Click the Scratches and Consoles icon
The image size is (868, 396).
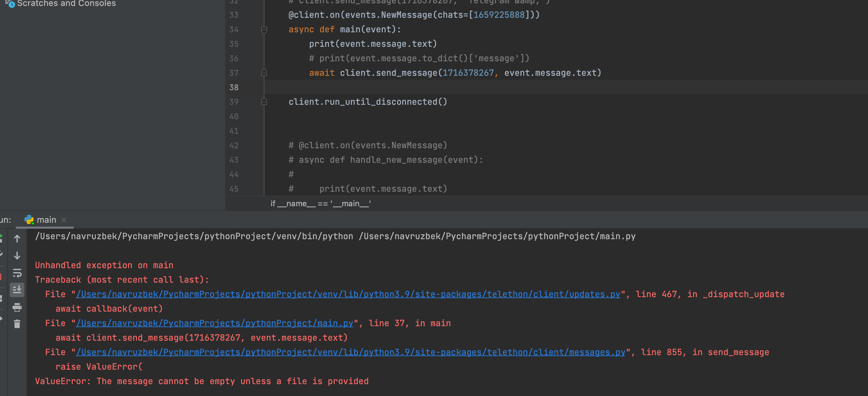10,3
